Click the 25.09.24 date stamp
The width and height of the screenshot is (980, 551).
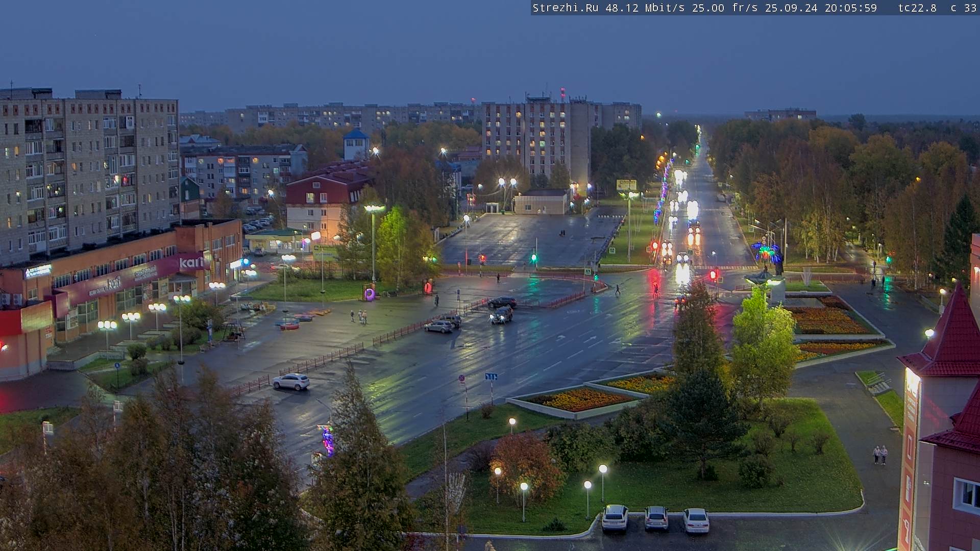click(x=791, y=8)
